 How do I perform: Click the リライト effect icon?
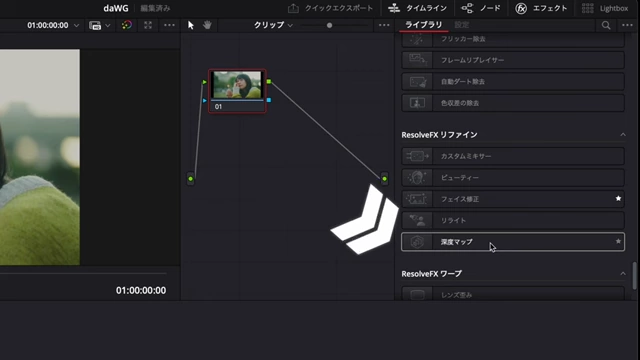pyautogui.click(x=417, y=220)
